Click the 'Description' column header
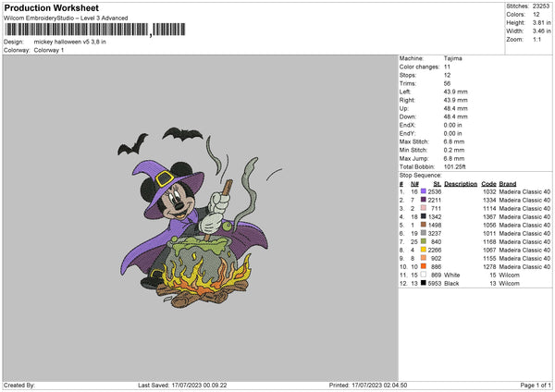This screenshot has height=392, width=555. click(x=461, y=184)
